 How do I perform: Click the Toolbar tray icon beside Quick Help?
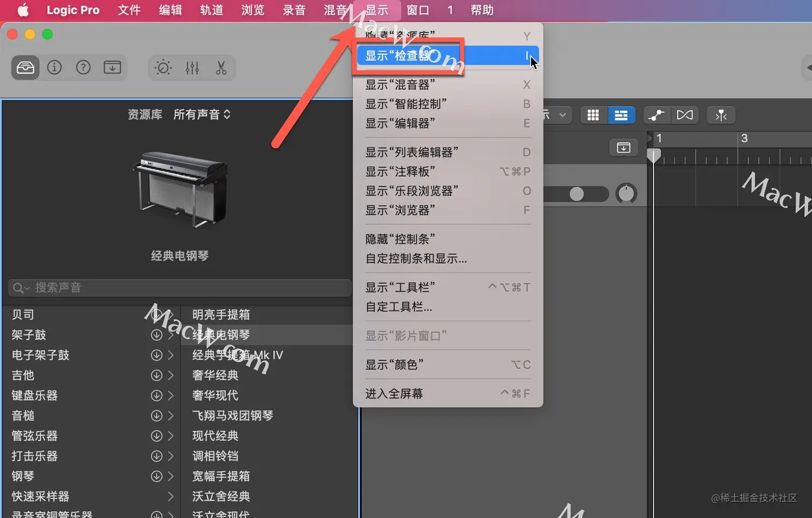tap(112, 68)
